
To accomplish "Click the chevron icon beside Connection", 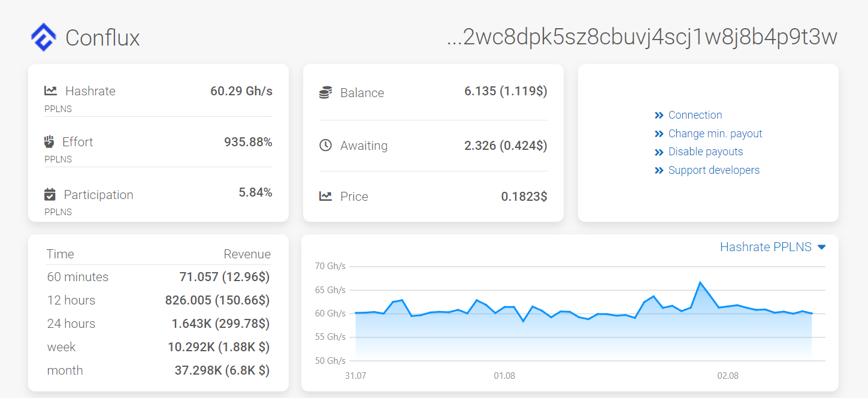I will click(660, 114).
